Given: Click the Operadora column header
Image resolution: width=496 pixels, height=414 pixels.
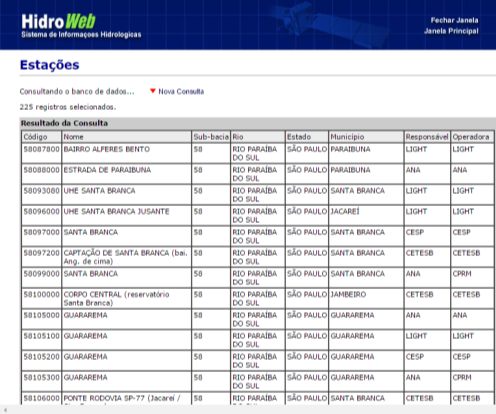Looking at the screenshot, I should [x=471, y=137].
